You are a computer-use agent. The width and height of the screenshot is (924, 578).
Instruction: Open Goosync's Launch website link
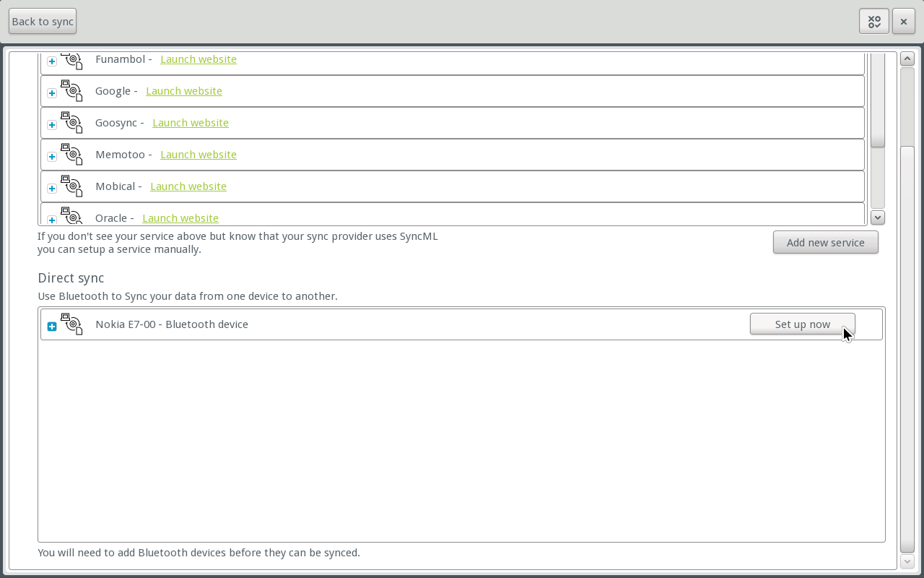191,123
